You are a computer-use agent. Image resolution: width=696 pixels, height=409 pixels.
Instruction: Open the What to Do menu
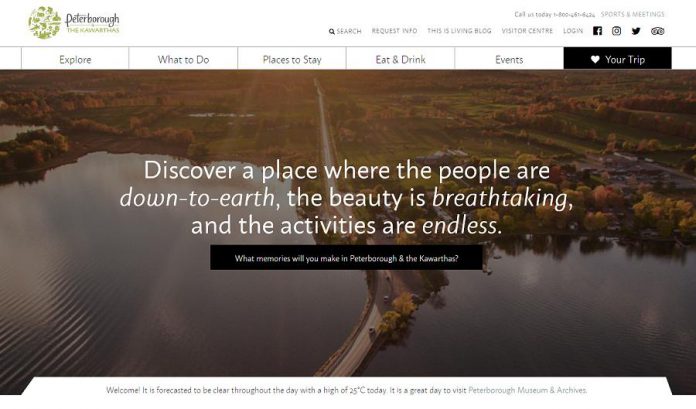183,59
